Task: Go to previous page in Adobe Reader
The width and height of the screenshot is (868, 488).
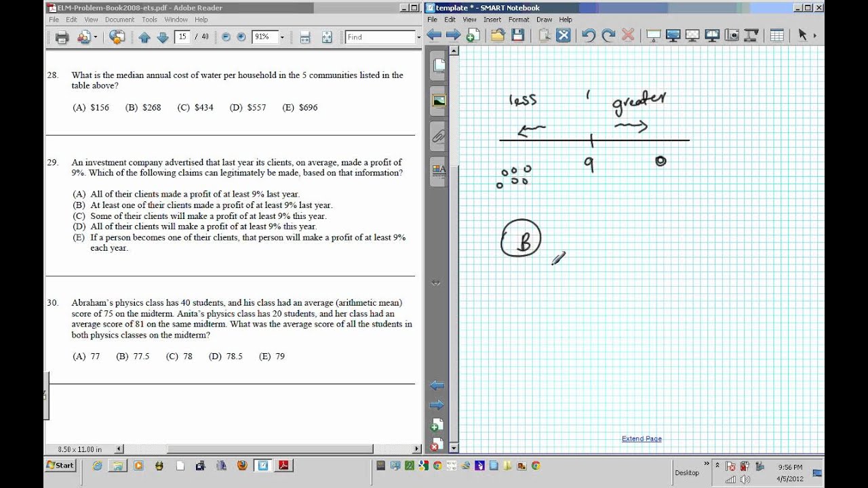Action: coord(144,37)
